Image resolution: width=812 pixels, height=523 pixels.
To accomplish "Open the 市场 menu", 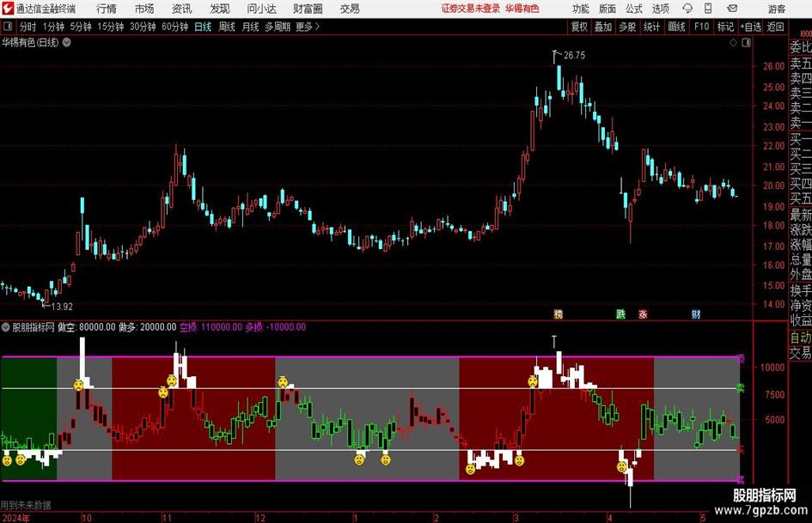I will (x=144, y=9).
